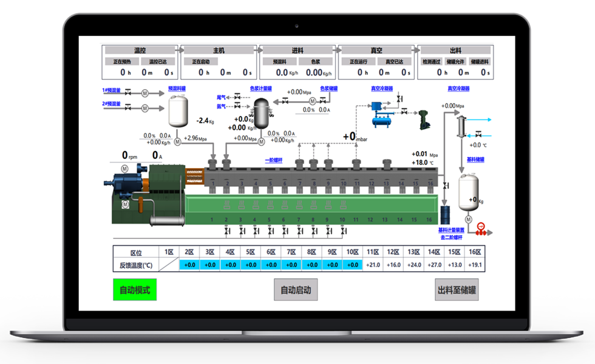595x364 pixels.
Task: Toggle the green 自动模式 button
Action: pos(135,290)
